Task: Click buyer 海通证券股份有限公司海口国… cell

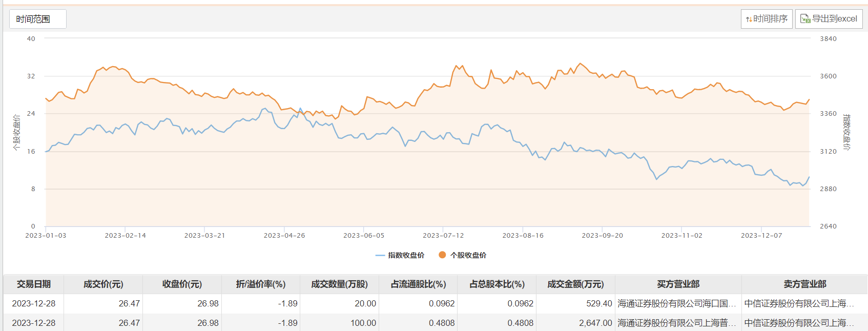Action: point(678,303)
